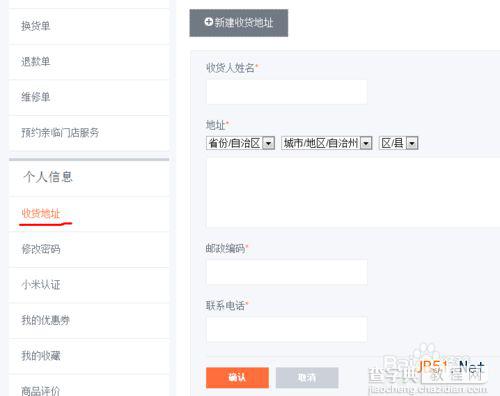Open 商品评价 in the sidebar
The height and width of the screenshot is (396, 500).
(41, 391)
